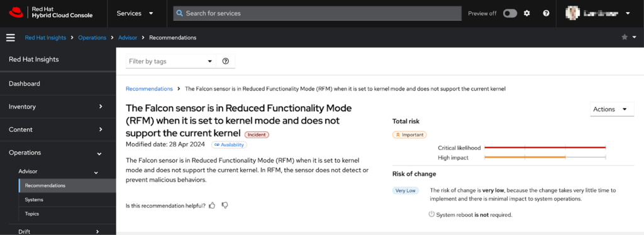Click the thumbs up helpful icon

click(212, 205)
